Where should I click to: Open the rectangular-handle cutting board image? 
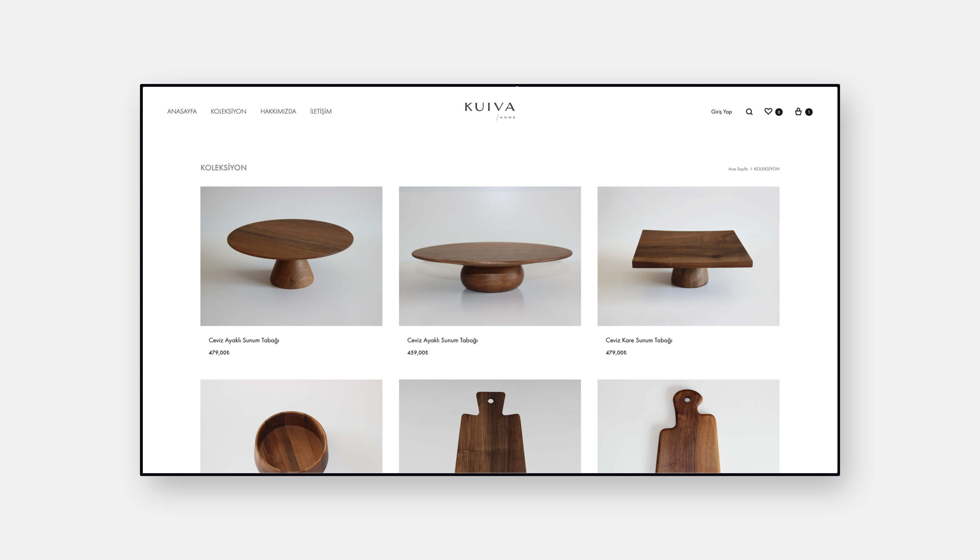pos(490,426)
